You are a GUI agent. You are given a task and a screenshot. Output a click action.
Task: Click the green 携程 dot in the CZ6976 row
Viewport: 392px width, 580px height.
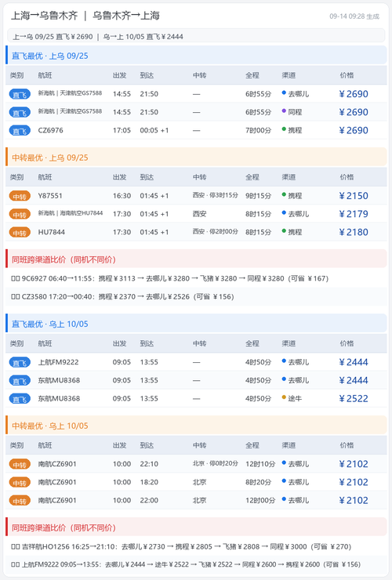[x=284, y=129]
